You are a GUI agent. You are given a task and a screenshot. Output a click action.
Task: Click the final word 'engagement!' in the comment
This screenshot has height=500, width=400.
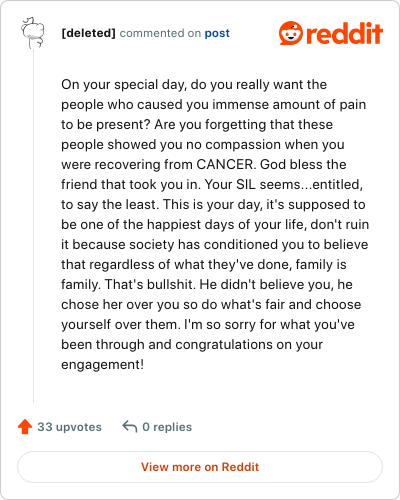[x=102, y=365]
